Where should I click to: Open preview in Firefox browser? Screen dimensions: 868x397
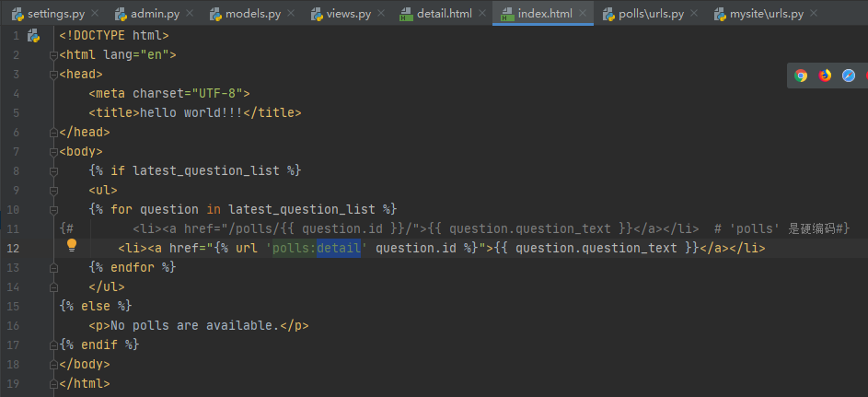coord(825,76)
